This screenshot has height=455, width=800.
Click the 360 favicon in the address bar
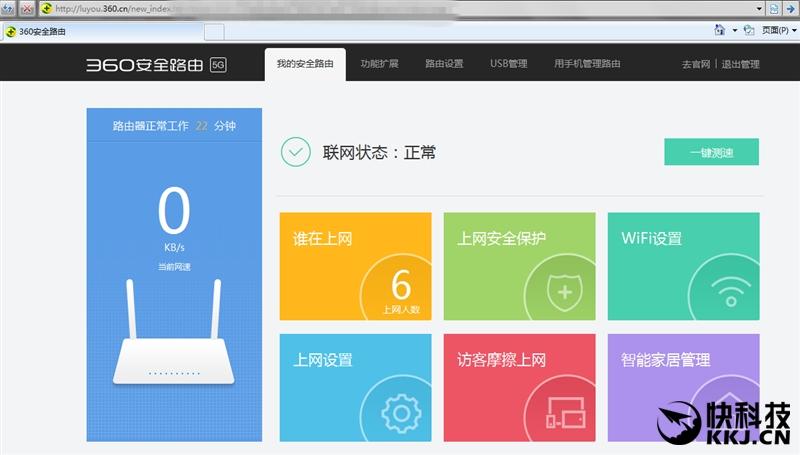pyautogui.click(x=46, y=8)
